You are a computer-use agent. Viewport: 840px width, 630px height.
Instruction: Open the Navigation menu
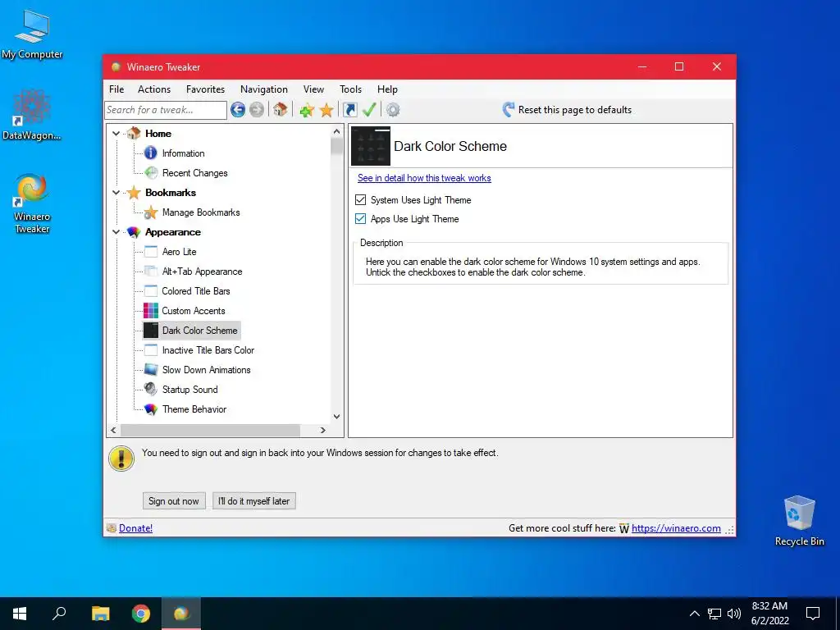pos(264,89)
